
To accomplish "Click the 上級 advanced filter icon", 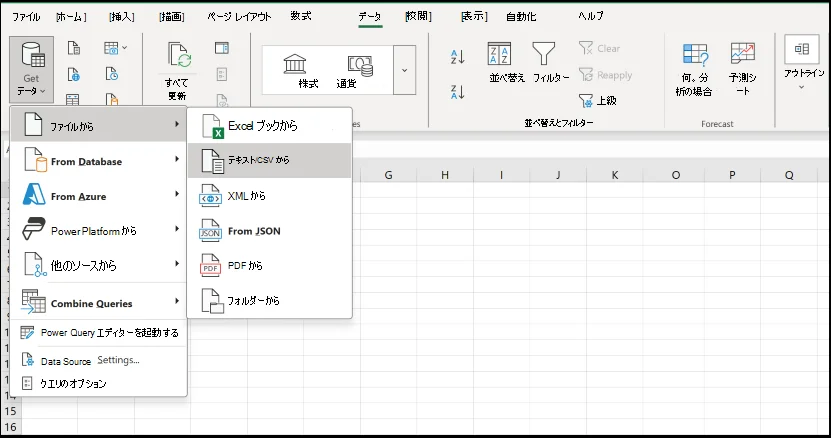I will pos(598,100).
